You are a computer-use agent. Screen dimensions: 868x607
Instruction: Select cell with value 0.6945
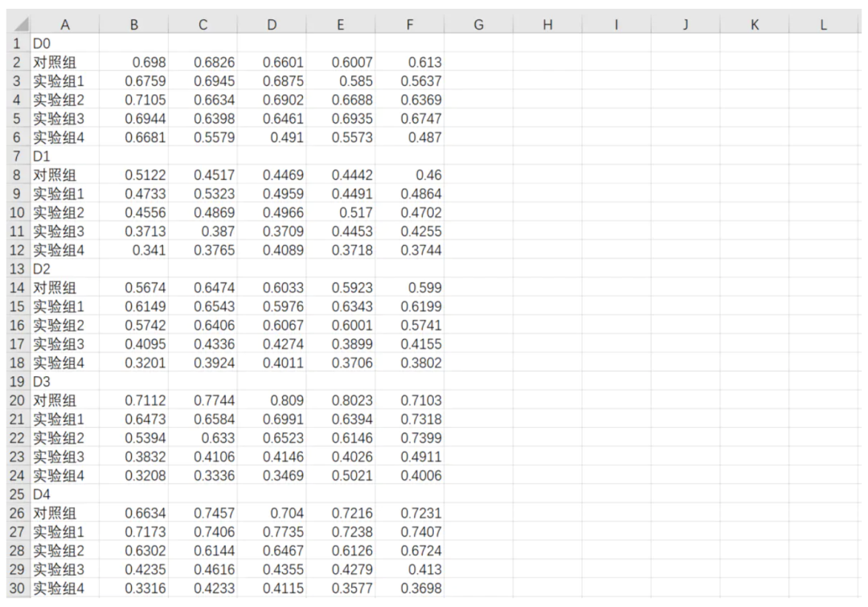[x=203, y=81]
